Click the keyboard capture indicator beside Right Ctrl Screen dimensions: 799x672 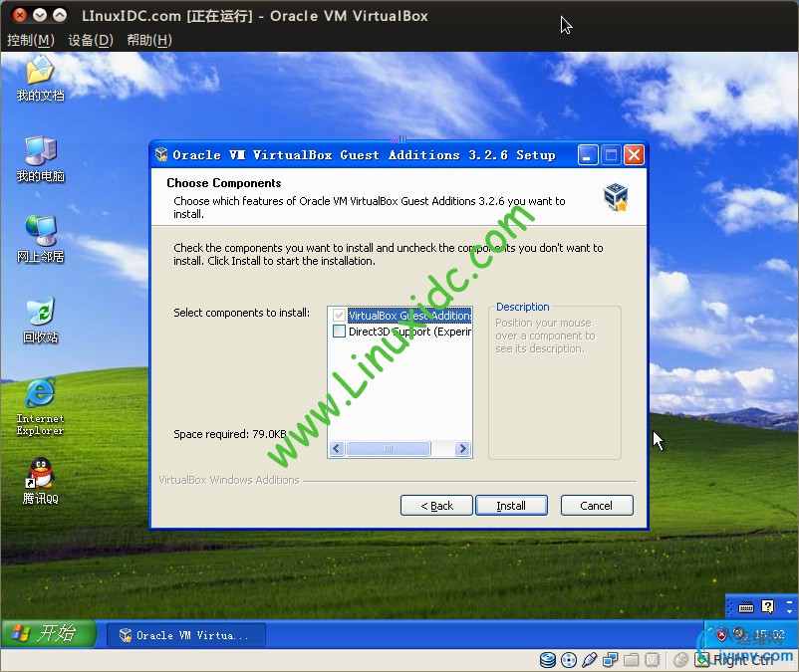coord(702,660)
